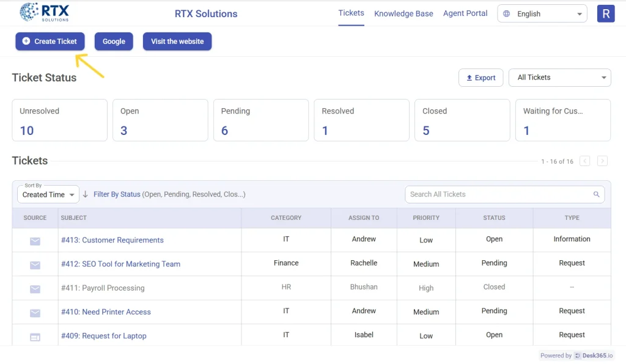Select the Unresolved status card
Viewport: 626px width, 364px height.
click(x=59, y=120)
